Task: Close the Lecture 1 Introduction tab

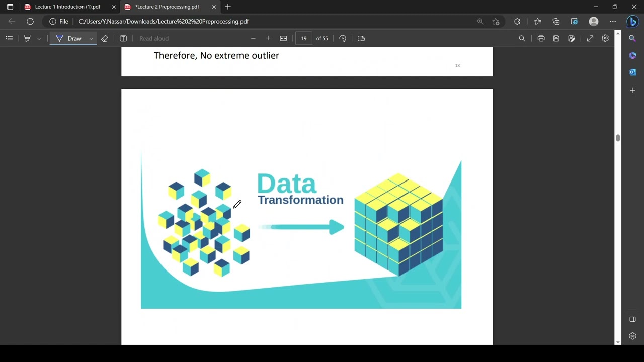Action: click(x=114, y=7)
